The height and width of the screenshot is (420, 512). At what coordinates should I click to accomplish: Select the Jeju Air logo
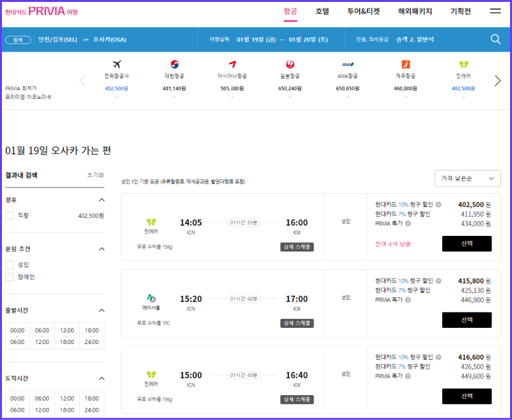(x=406, y=64)
